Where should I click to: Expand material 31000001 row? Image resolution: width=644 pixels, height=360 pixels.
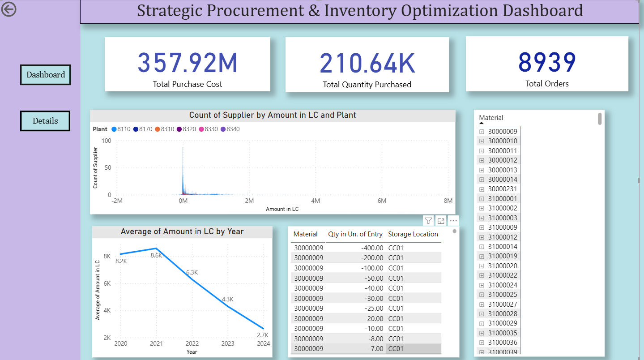coord(482,199)
